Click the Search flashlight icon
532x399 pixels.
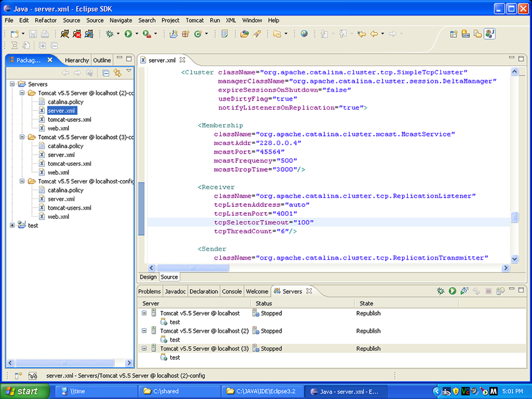[x=257, y=34]
